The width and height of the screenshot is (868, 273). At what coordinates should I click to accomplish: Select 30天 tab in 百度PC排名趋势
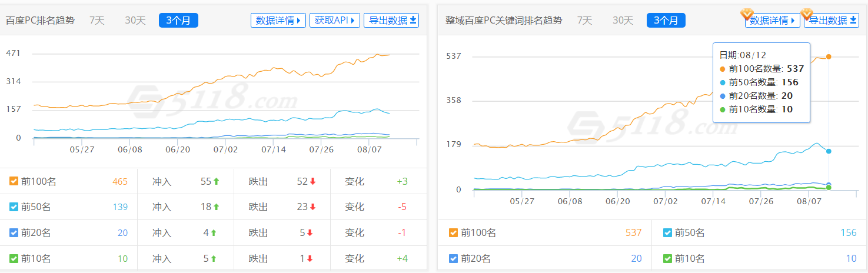pos(135,20)
